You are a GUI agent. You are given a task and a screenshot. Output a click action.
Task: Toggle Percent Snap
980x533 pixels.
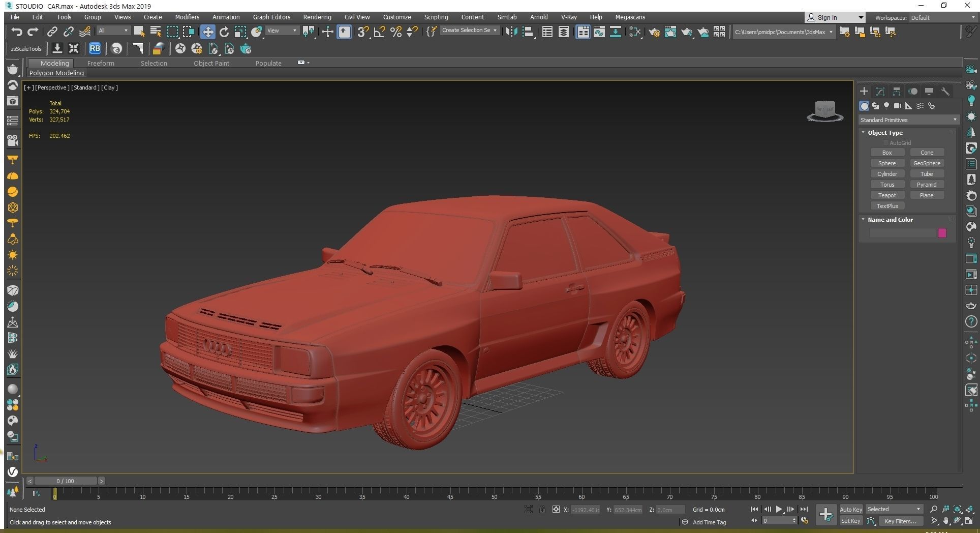(x=396, y=32)
